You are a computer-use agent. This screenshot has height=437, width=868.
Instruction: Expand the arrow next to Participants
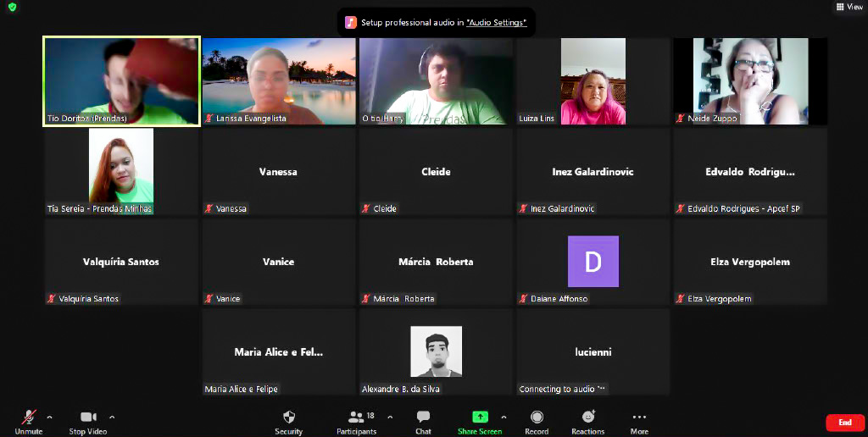pyautogui.click(x=390, y=417)
